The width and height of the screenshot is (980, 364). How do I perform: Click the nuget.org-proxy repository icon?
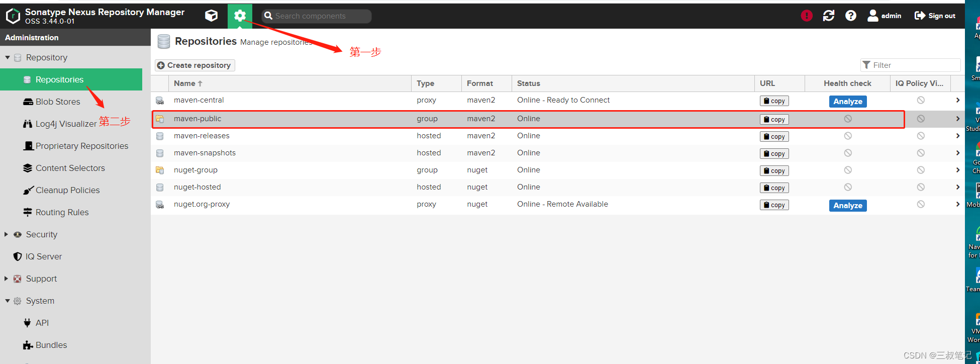(x=160, y=205)
